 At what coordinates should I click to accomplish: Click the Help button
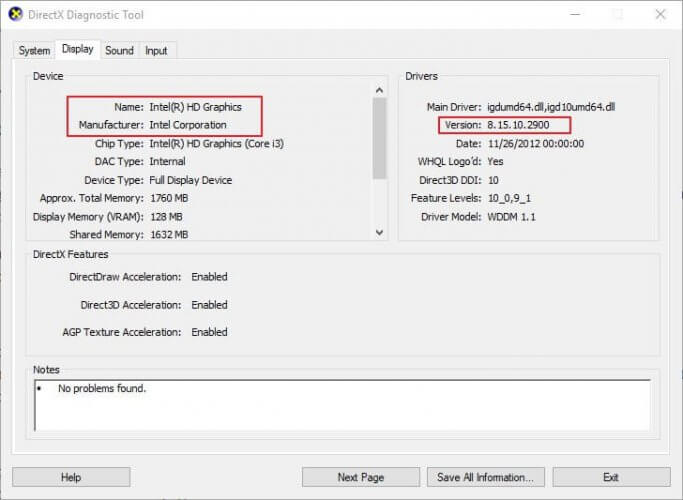point(71,477)
